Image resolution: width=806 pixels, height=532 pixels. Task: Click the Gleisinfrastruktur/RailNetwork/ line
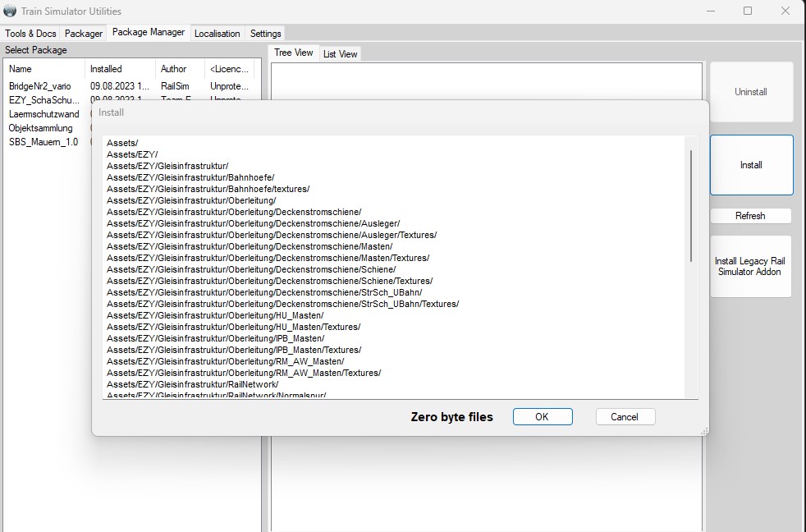(x=192, y=384)
